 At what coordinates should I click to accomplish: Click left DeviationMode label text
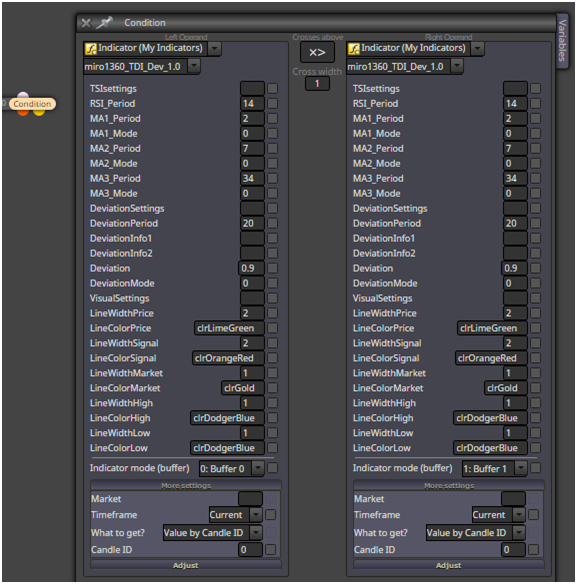122,283
